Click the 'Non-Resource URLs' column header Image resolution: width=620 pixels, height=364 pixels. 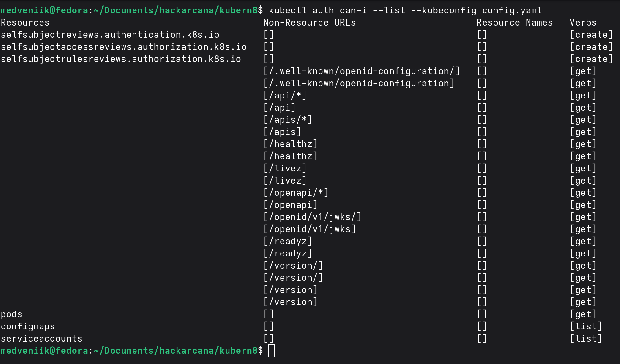(310, 22)
